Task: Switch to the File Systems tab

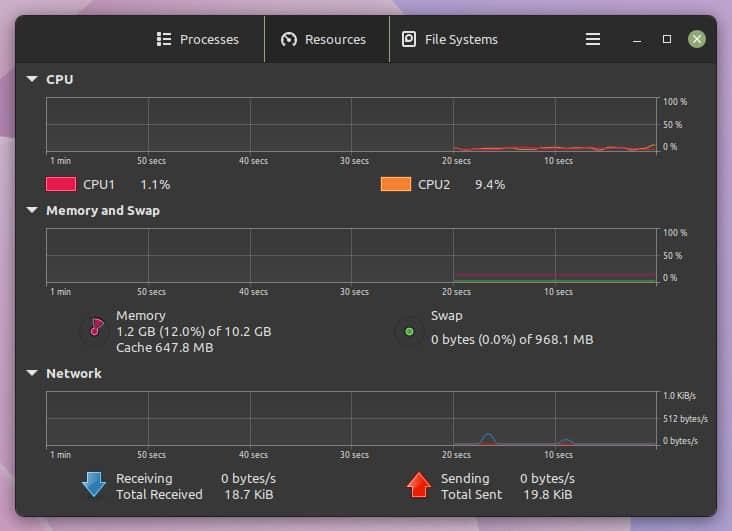Action: coord(449,39)
